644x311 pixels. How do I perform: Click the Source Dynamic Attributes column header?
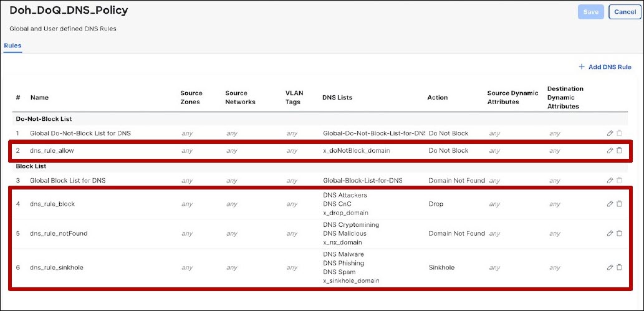[512, 97]
